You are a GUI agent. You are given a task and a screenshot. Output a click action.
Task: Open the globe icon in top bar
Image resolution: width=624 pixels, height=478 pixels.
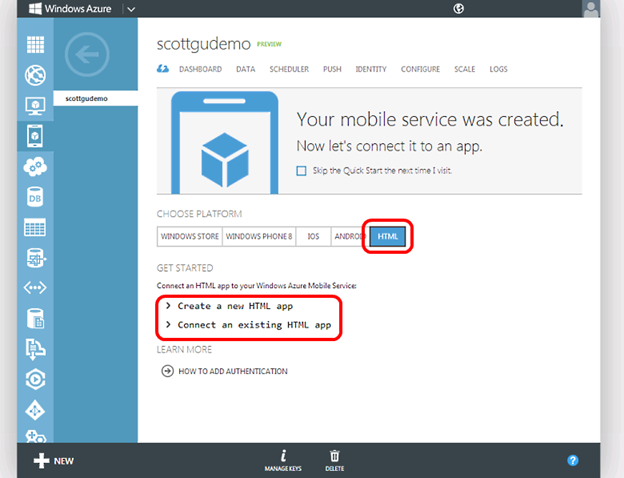click(458, 8)
